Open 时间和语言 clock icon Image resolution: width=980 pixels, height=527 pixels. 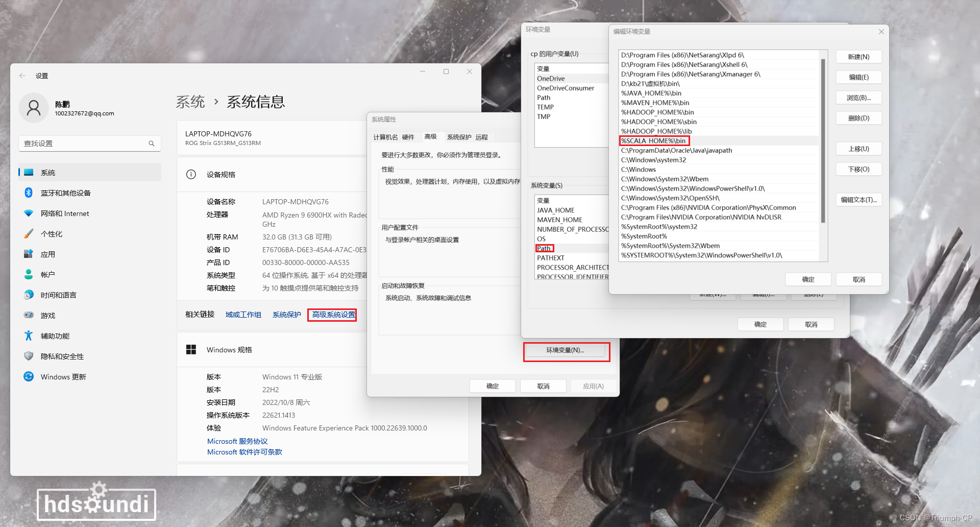[29, 295]
